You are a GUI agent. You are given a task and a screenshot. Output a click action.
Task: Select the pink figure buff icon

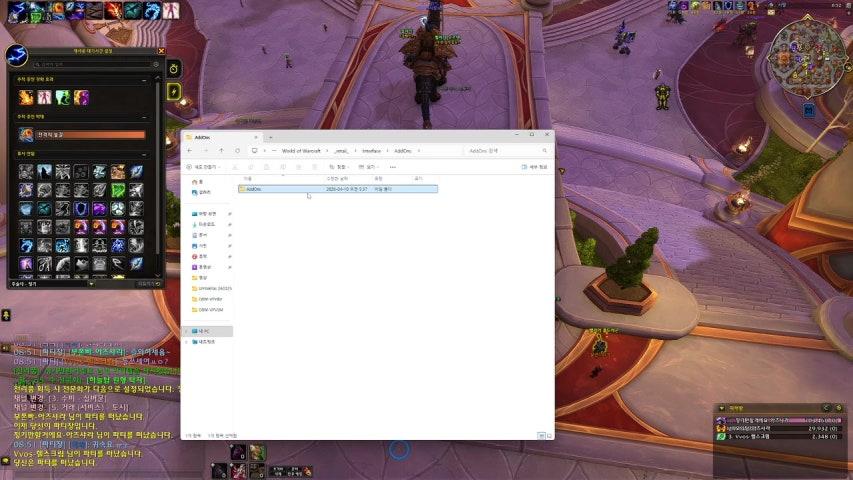coord(45,97)
